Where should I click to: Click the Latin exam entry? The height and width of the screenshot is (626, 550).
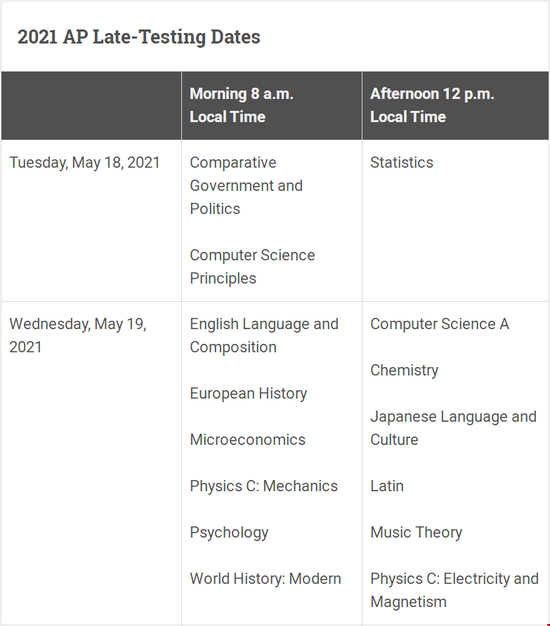(387, 486)
